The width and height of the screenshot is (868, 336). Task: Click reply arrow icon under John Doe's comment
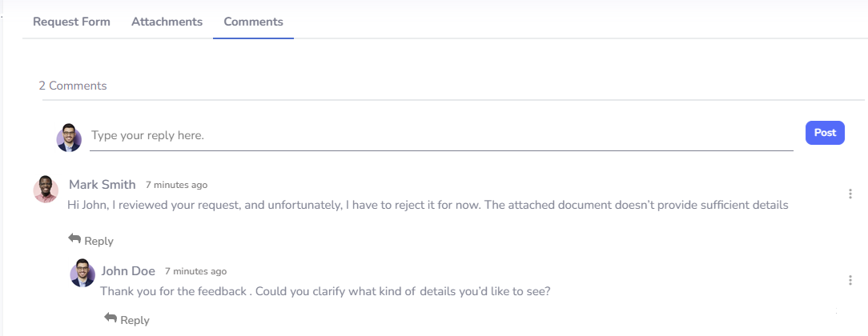pyautogui.click(x=111, y=318)
